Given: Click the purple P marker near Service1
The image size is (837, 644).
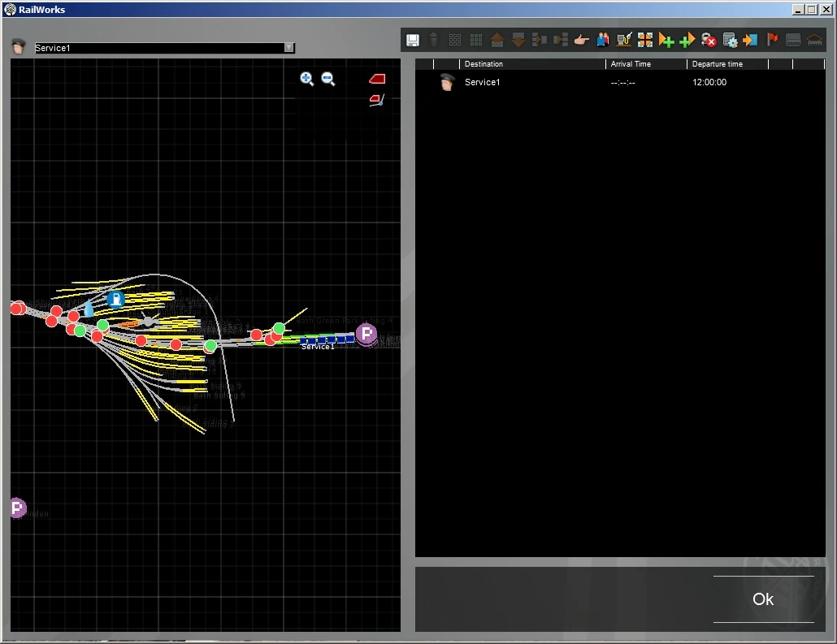Looking at the screenshot, I should [x=366, y=334].
